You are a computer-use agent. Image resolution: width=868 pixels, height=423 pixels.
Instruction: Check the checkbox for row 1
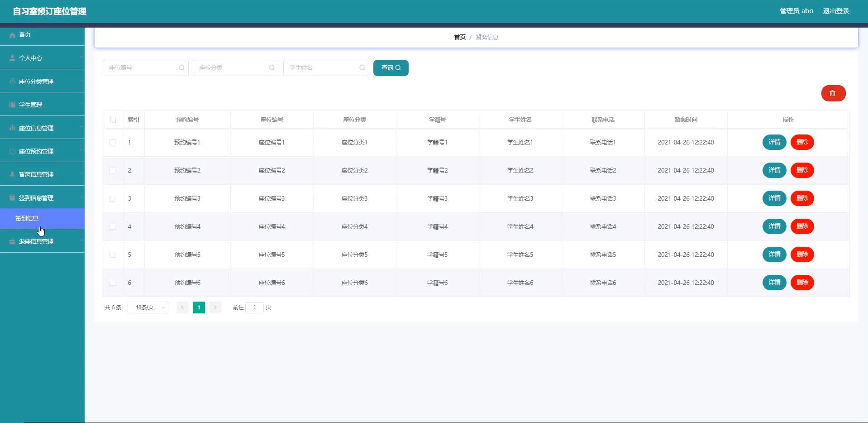click(x=112, y=143)
